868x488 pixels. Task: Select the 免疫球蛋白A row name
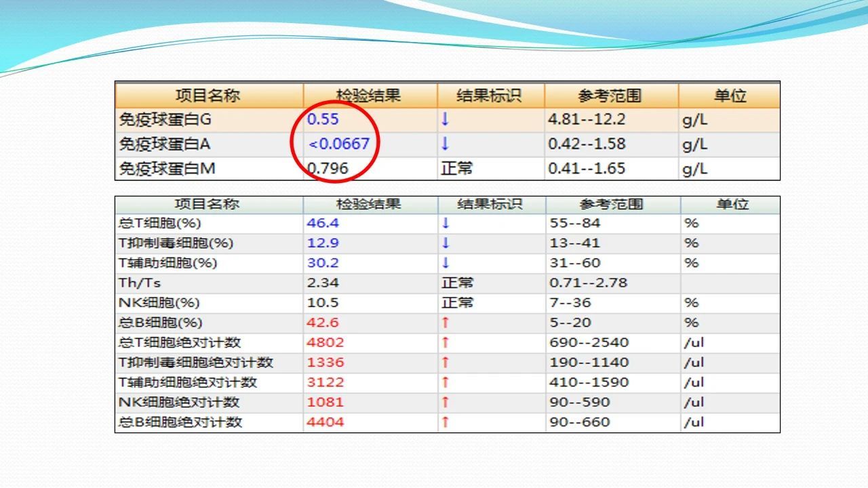pyautogui.click(x=165, y=144)
